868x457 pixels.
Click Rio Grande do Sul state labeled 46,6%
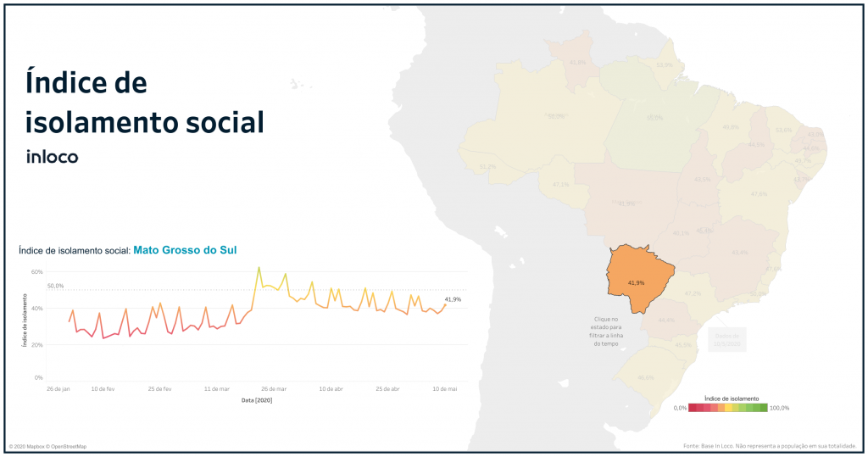[646, 377]
